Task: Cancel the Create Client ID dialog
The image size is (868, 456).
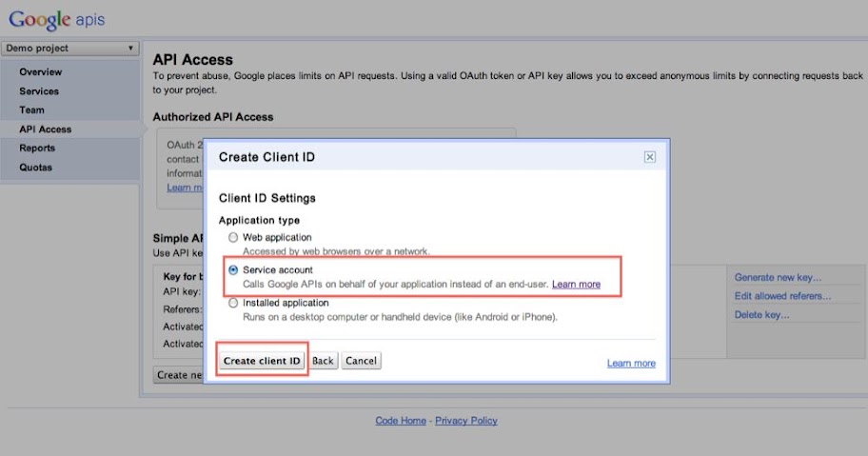Action: pos(361,361)
